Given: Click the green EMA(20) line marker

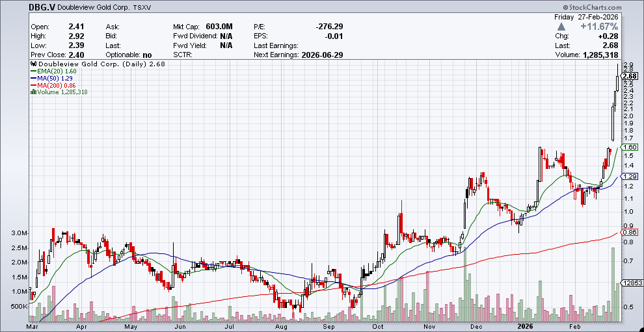Looking at the screenshot, I should pos(34,71).
